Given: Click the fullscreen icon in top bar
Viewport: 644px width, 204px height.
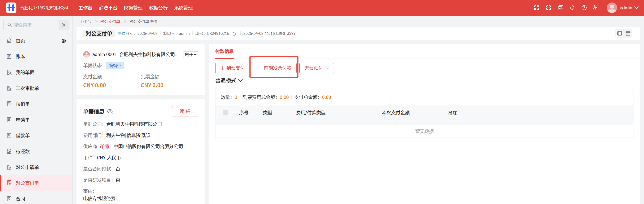Looking at the screenshot, I should [536, 8].
